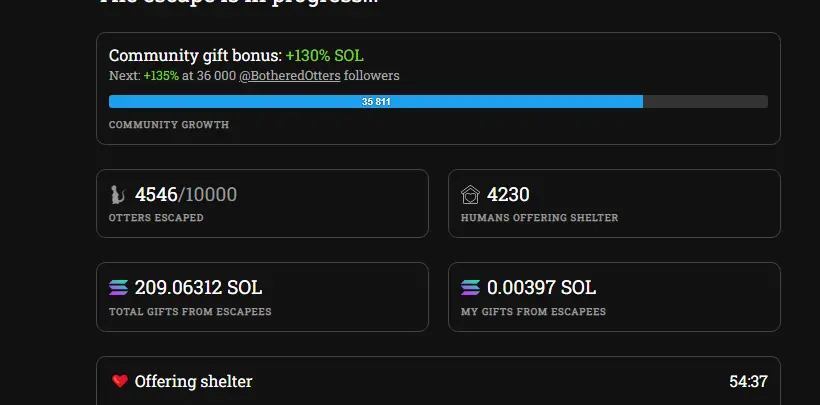
Task: Click the Community Growth label
Action: click(x=169, y=125)
